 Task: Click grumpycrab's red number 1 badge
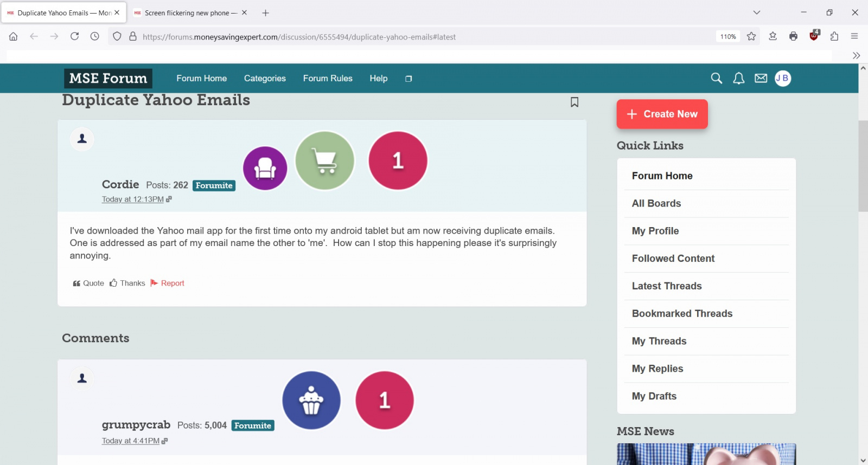click(x=385, y=400)
